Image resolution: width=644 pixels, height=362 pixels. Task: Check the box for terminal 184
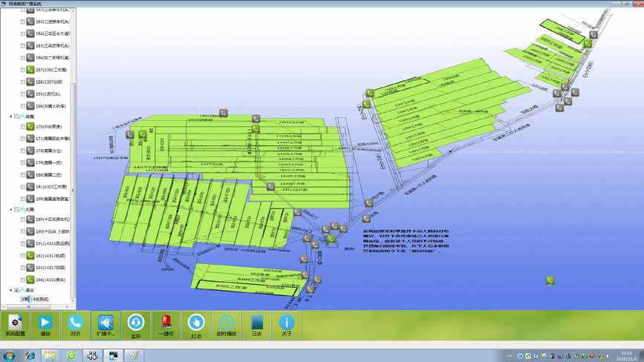(x=22, y=33)
